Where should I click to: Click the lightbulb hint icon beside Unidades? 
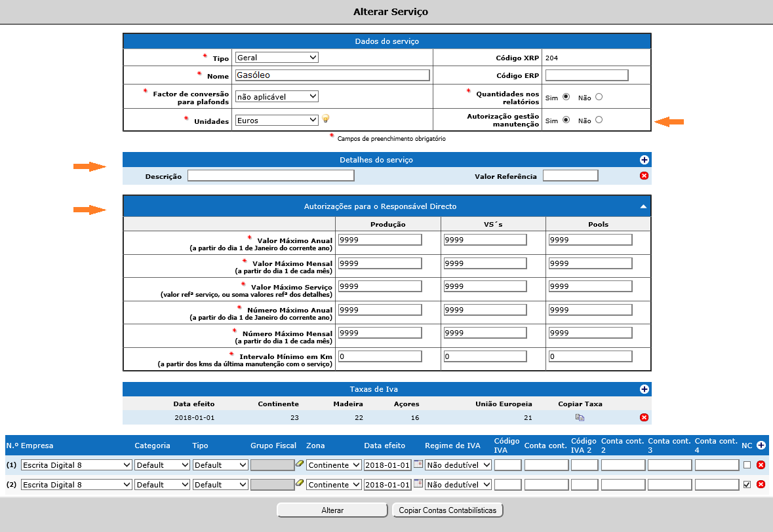[x=325, y=119]
